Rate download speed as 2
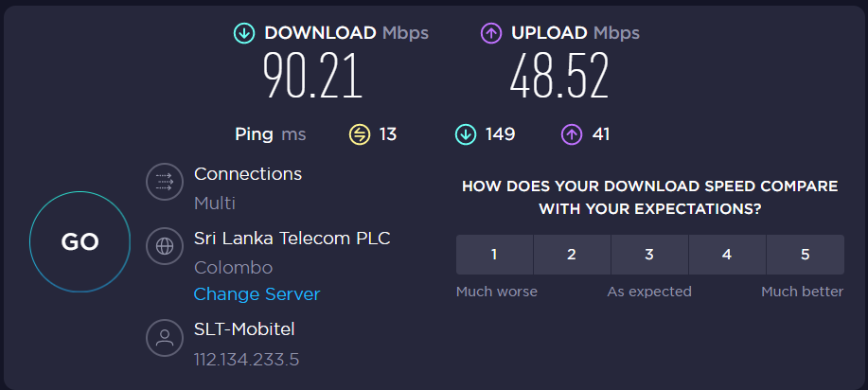The image size is (868, 390). tap(572, 255)
